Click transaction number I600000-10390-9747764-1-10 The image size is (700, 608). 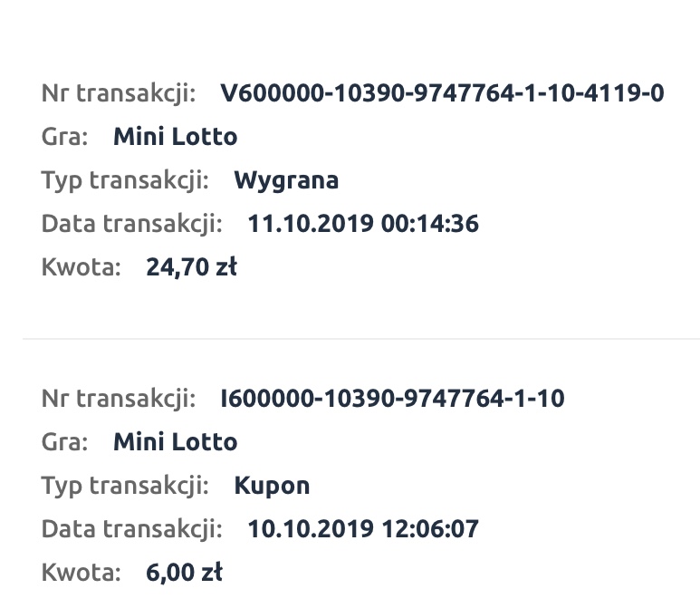pyautogui.click(x=392, y=398)
